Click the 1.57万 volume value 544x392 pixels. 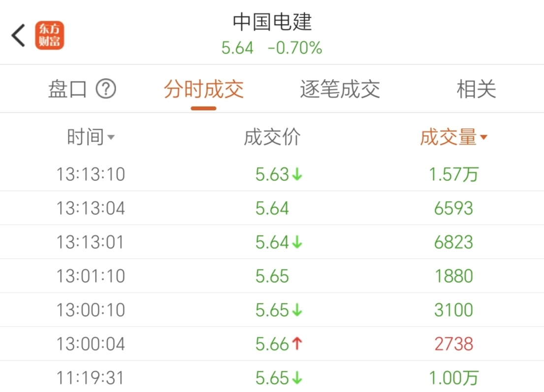(454, 174)
